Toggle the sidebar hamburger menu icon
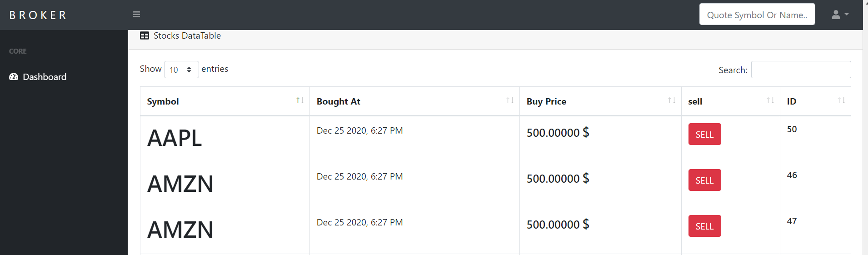The height and width of the screenshot is (255, 868). pyautogui.click(x=136, y=15)
